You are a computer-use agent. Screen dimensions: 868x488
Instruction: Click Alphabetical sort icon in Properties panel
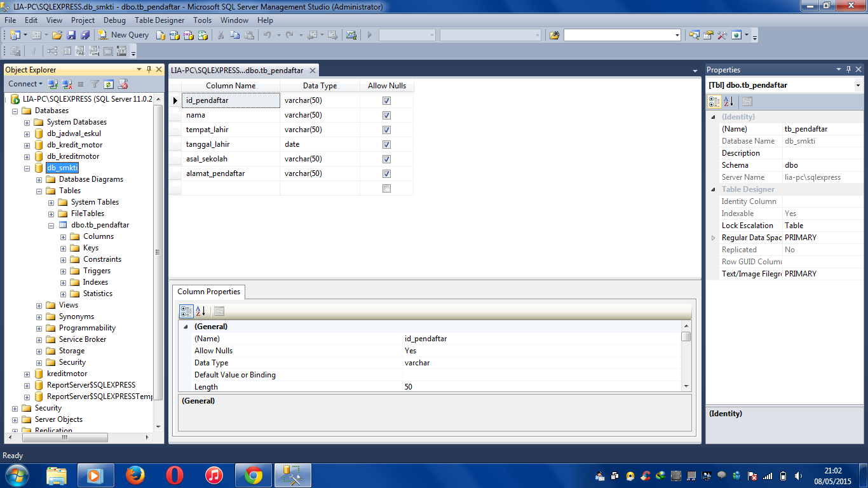728,101
